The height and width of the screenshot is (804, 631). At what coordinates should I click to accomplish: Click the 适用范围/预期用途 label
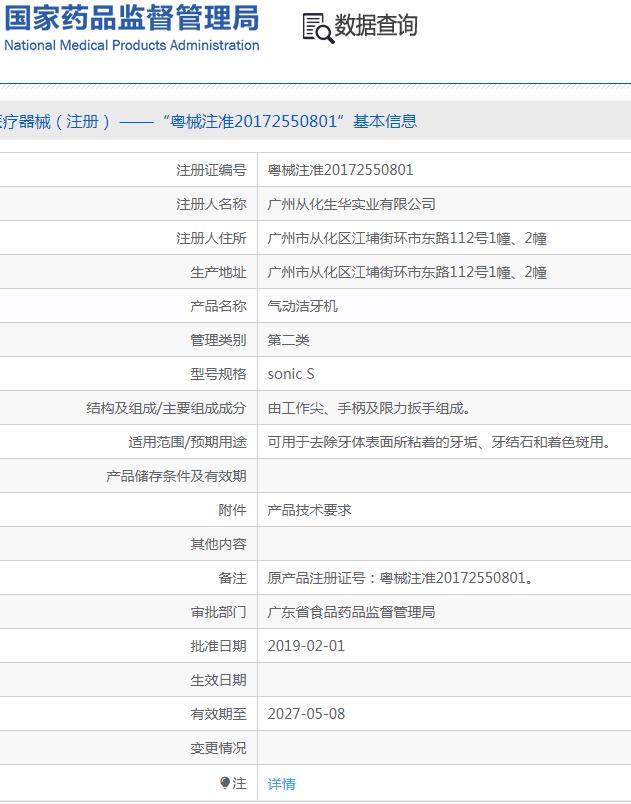click(x=188, y=442)
